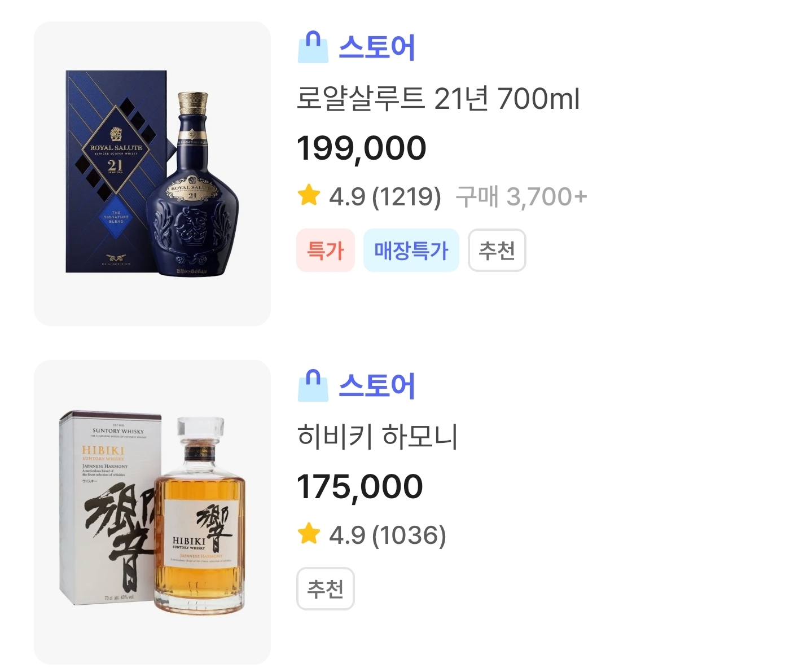This screenshot has width=812, height=668.
Task: Click the shopping bag icon above Hibiki Harmony
Action: coord(313,386)
